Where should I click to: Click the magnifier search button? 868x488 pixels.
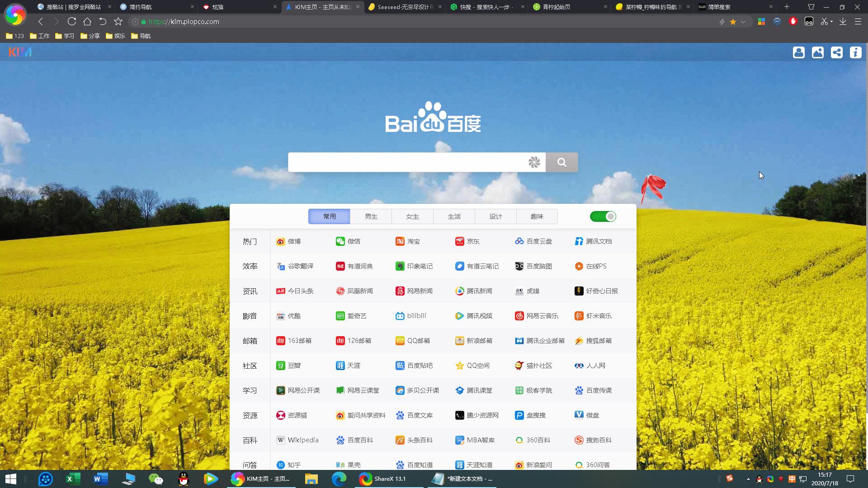tap(561, 162)
